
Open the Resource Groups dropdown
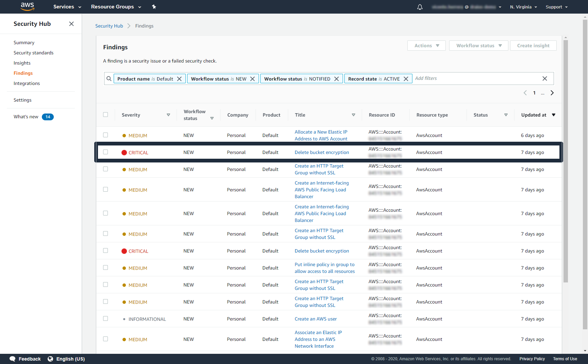point(116,7)
